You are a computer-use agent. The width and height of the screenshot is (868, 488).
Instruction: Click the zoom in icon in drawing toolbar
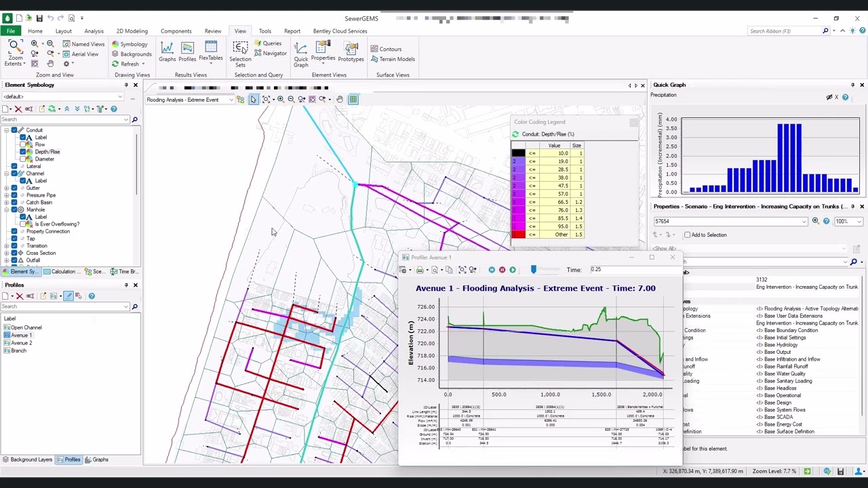(x=280, y=100)
